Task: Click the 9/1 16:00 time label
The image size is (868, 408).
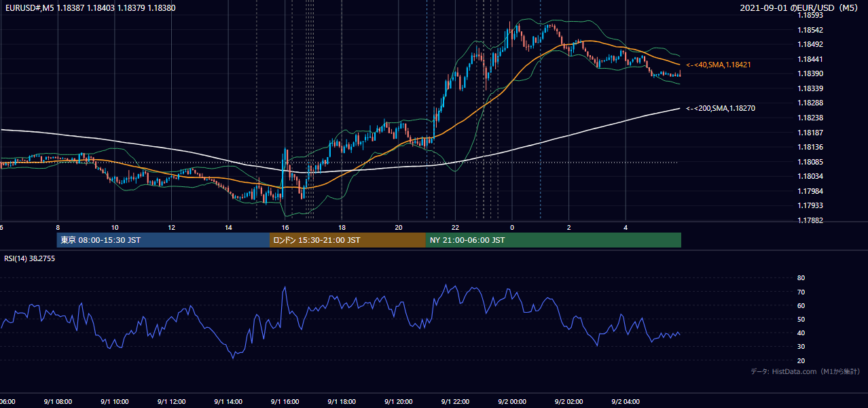Action: point(285,401)
